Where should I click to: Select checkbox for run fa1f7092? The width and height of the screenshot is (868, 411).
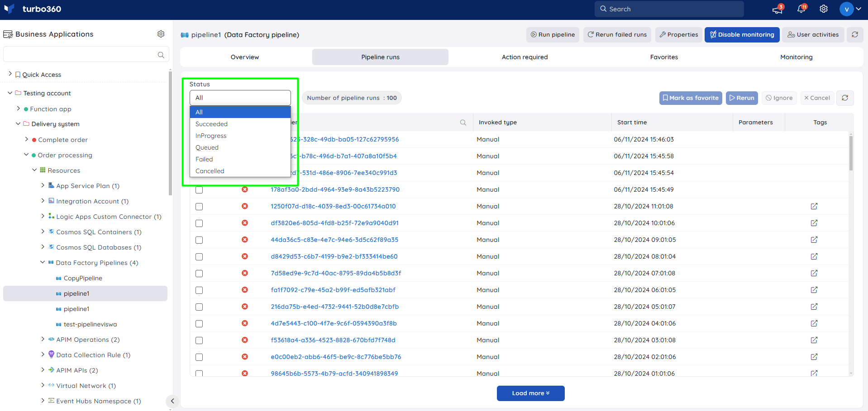pyautogui.click(x=199, y=290)
